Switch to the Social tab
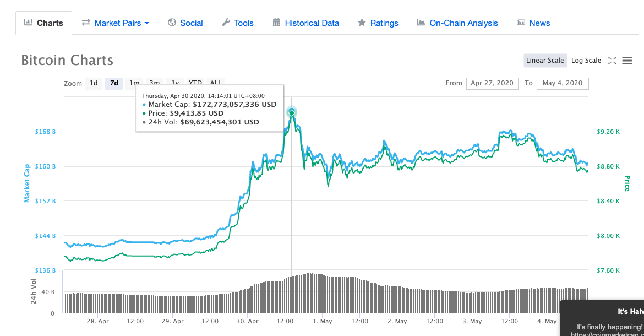 (x=185, y=23)
